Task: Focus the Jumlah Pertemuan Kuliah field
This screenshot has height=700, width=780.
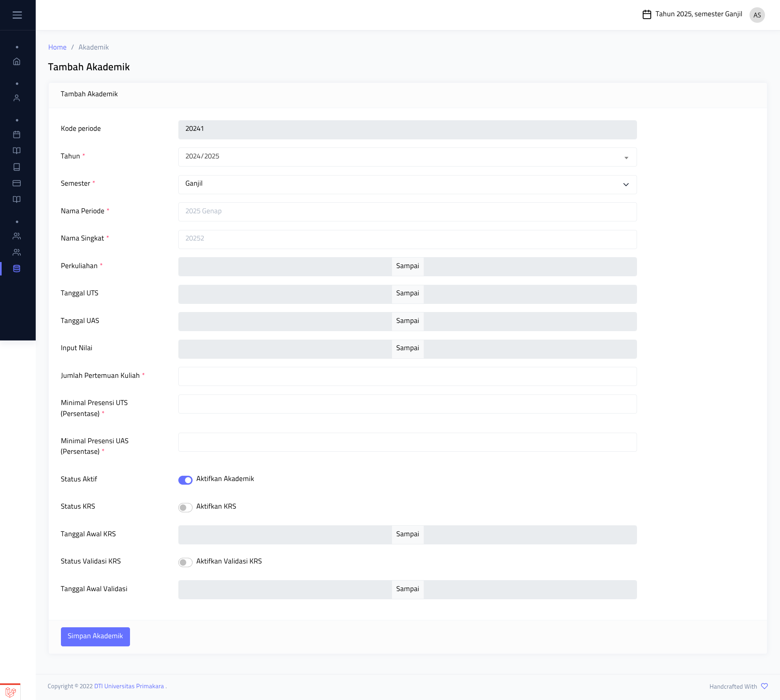Action: click(x=407, y=376)
